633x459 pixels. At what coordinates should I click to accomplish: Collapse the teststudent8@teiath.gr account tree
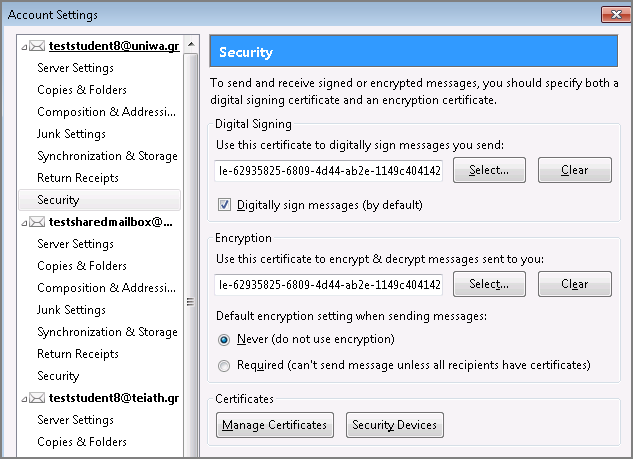(24, 399)
